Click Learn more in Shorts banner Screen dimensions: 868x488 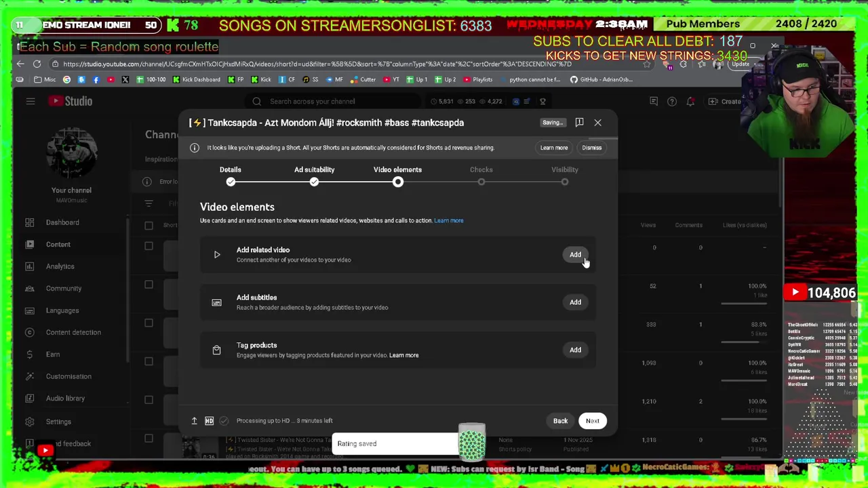point(554,148)
